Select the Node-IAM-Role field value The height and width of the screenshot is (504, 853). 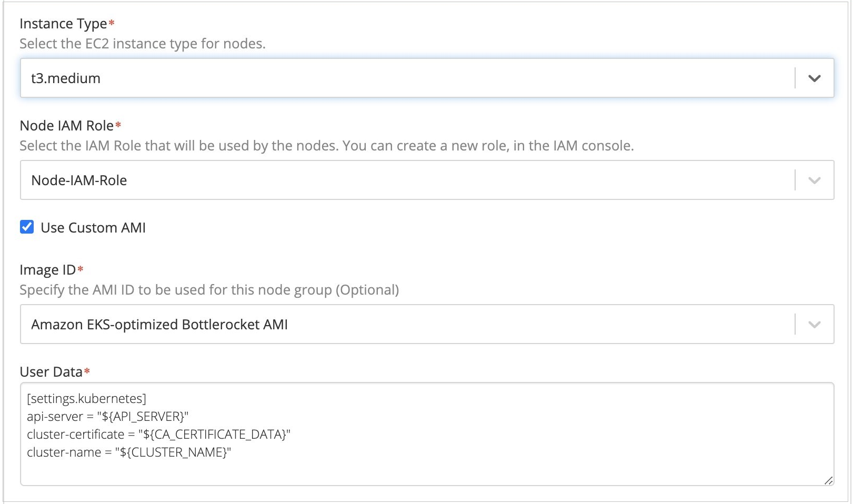(x=79, y=180)
